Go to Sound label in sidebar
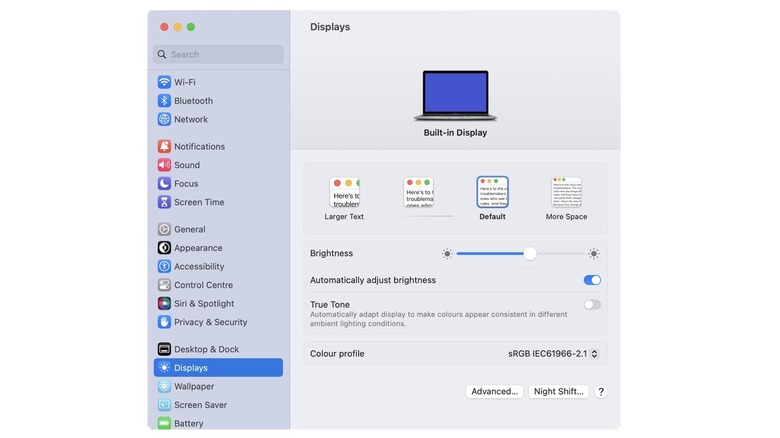The width and height of the screenshot is (780, 438). tap(187, 165)
